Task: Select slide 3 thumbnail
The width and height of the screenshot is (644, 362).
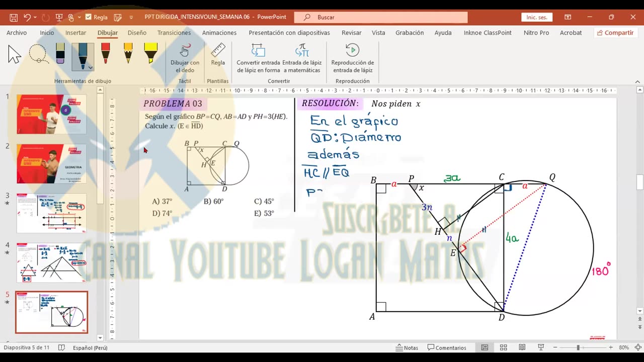Action: pyautogui.click(x=51, y=213)
